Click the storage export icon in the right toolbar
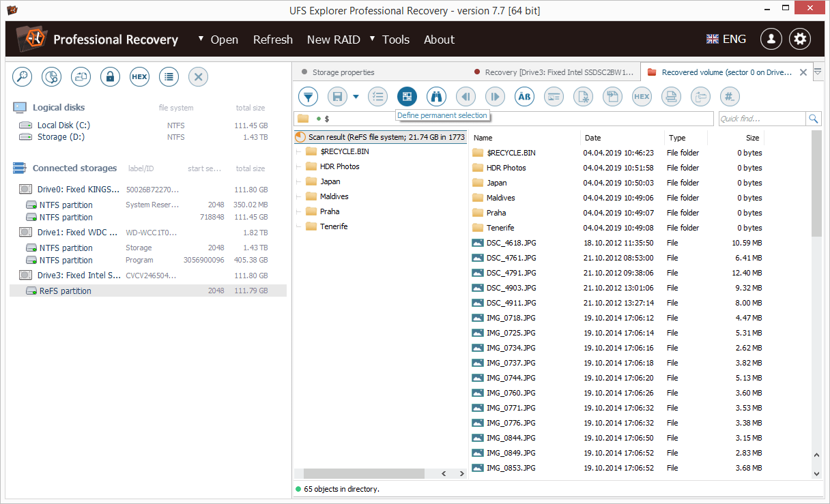Viewport: 830px width, 504px height. [701, 97]
